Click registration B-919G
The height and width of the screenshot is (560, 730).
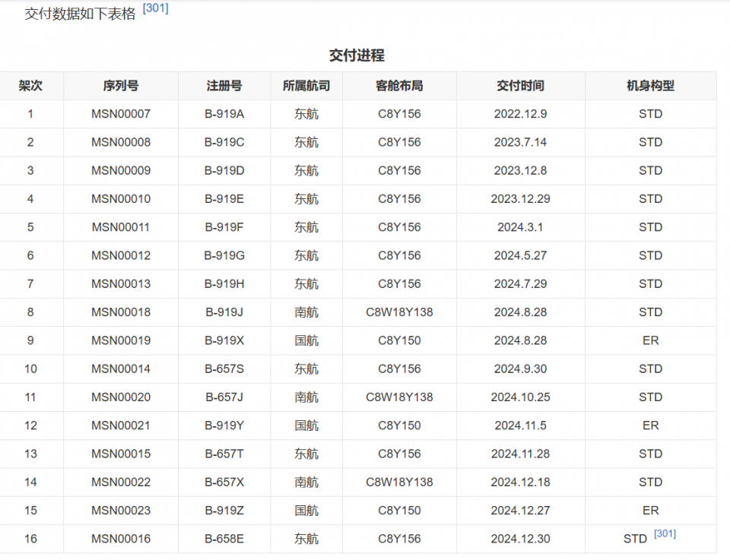tap(224, 256)
